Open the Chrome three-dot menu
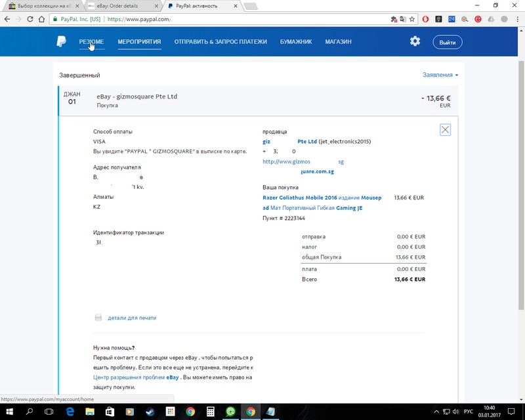 517,19
